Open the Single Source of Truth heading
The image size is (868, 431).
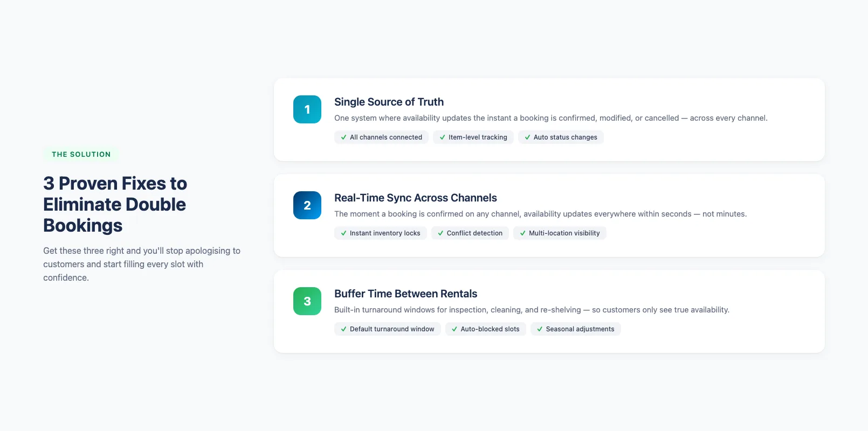[x=389, y=102]
